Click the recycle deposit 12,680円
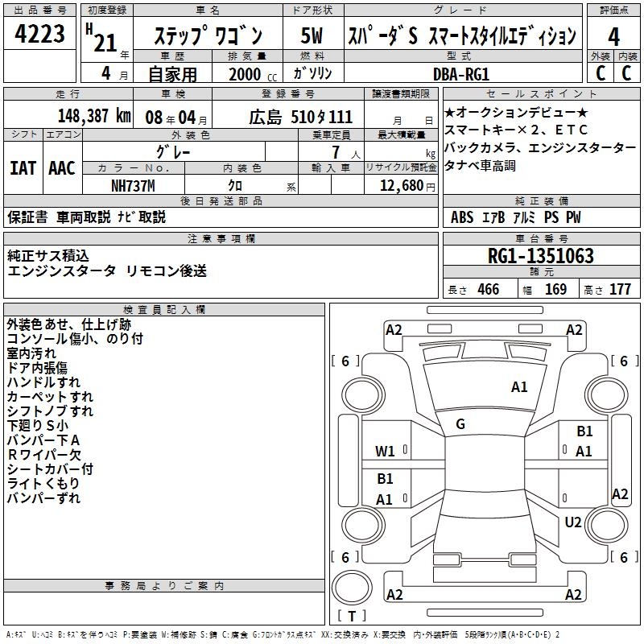Screen dimensions: 644x644 tap(407, 186)
